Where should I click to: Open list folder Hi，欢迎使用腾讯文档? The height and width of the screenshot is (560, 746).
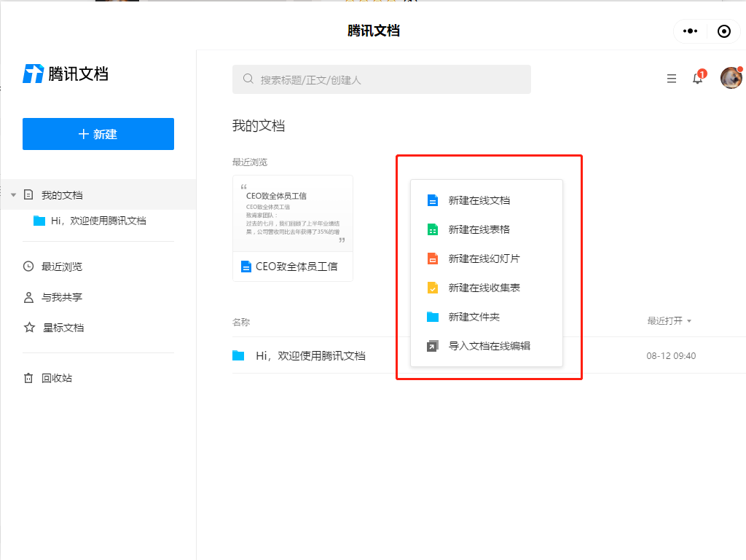click(x=310, y=355)
